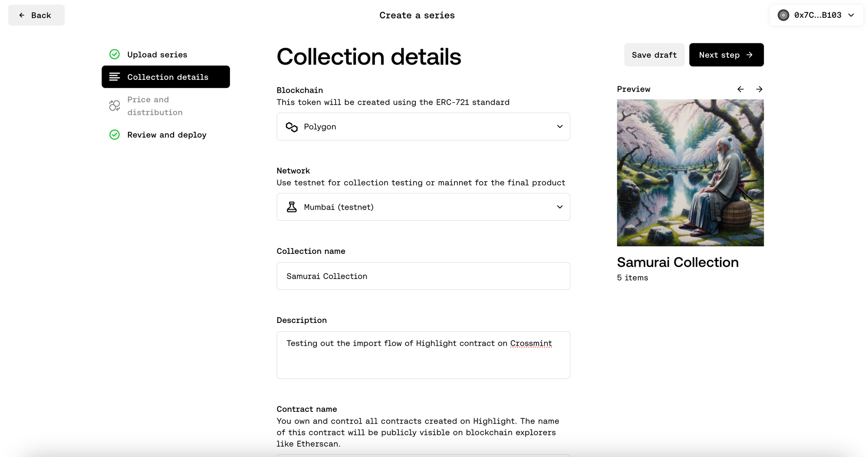Click the Contract name label
This screenshot has height=457, width=868.
pyautogui.click(x=306, y=409)
